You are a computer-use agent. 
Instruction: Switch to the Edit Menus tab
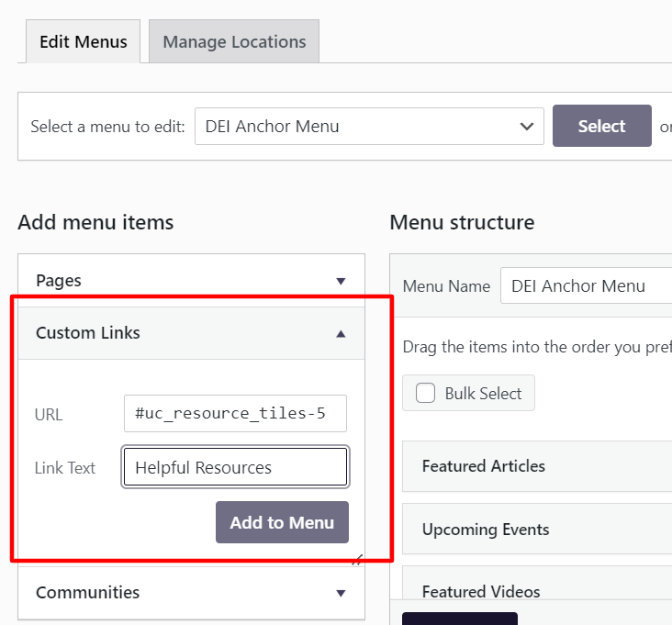pos(83,42)
